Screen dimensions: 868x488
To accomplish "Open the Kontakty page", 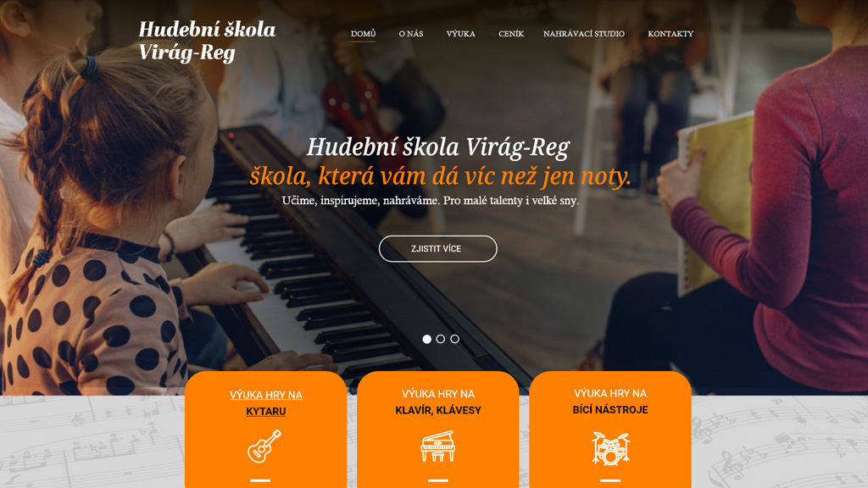I will click(670, 34).
